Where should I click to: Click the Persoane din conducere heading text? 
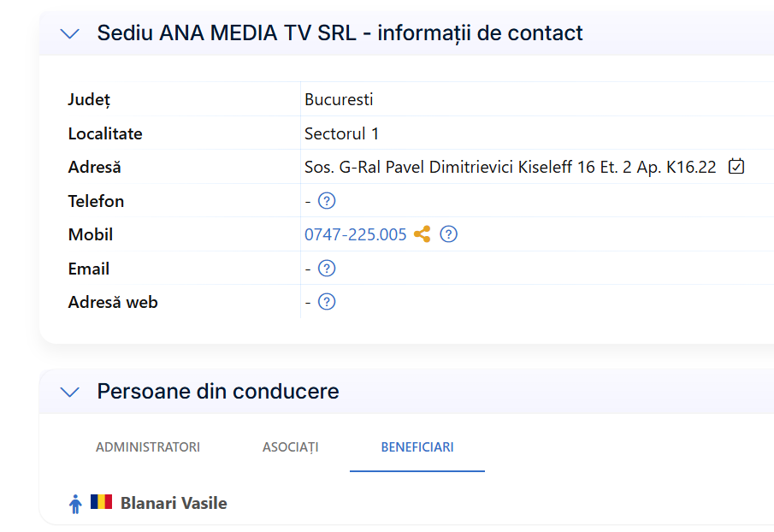point(218,392)
